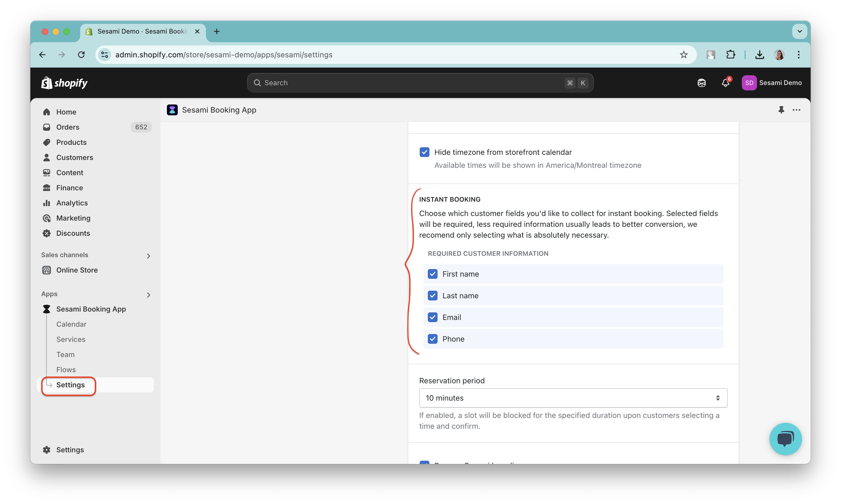Open Chrome profile avatar
Viewport: 841px width, 504px height.
pyautogui.click(x=779, y=55)
